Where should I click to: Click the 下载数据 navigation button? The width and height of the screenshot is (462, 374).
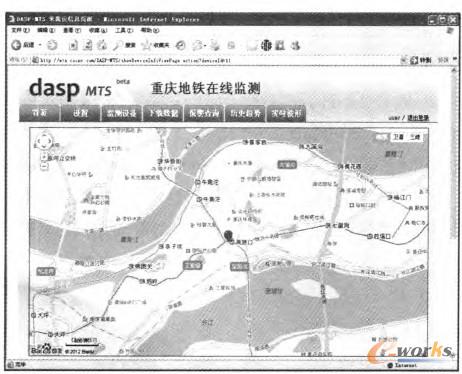(x=163, y=113)
